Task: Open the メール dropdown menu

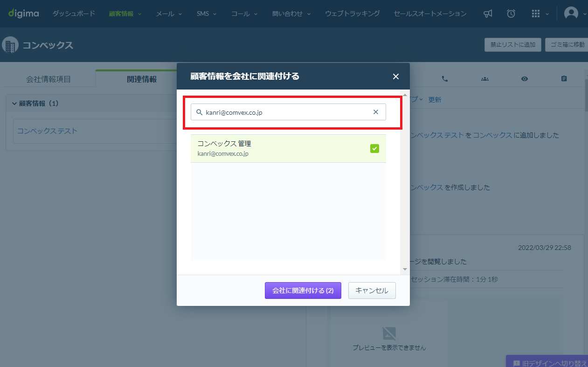Action: tap(169, 14)
